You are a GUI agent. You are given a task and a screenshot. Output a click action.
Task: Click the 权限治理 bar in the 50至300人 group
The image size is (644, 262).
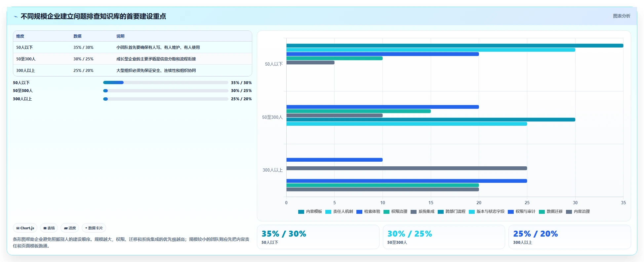click(x=358, y=111)
